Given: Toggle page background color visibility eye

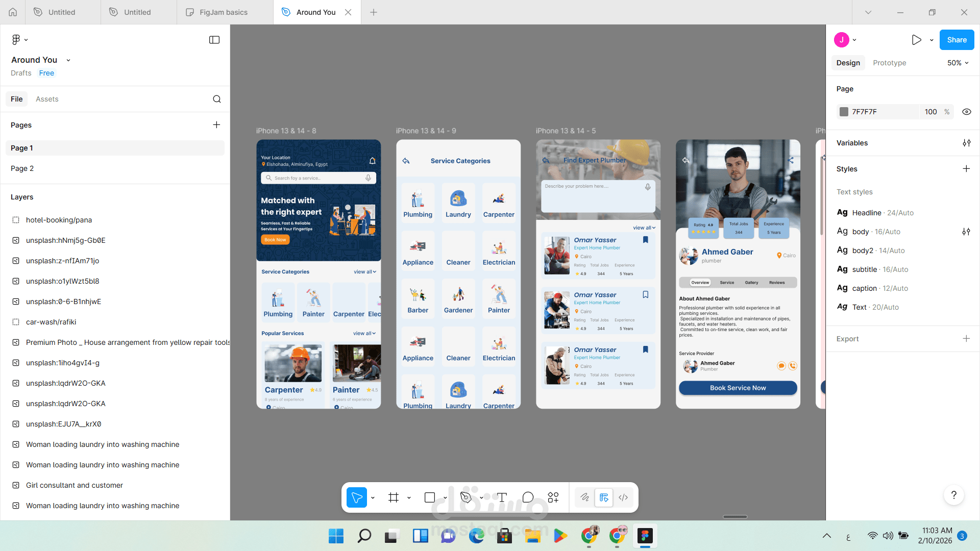Looking at the screenshot, I should click(967, 112).
